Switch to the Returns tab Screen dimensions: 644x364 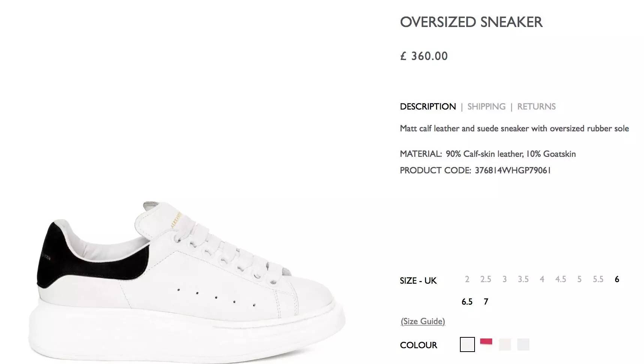(x=536, y=107)
